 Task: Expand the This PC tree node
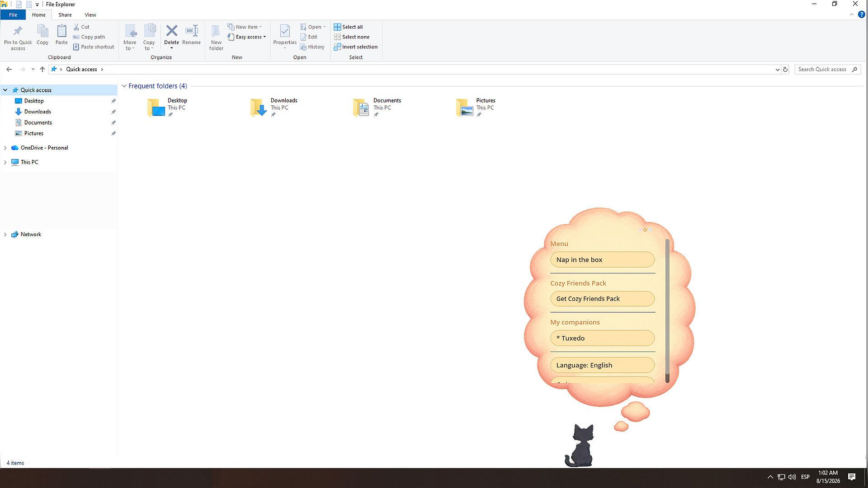(x=5, y=162)
